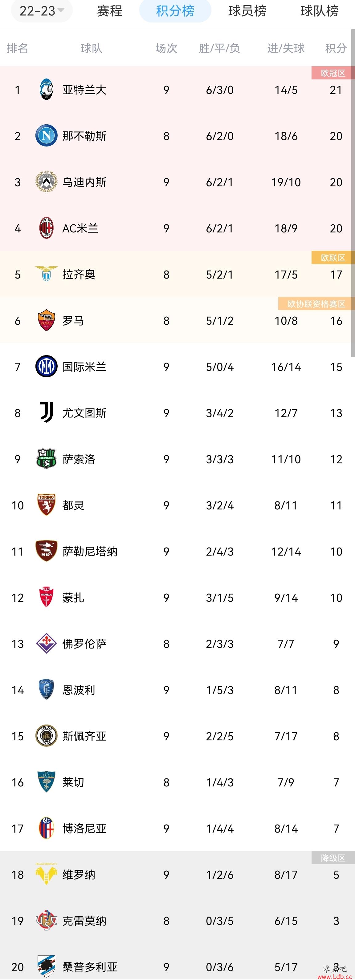The width and height of the screenshot is (355, 980).
Task: Open the 萨勒尼塔纳 team row
Action: click(177, 551)
